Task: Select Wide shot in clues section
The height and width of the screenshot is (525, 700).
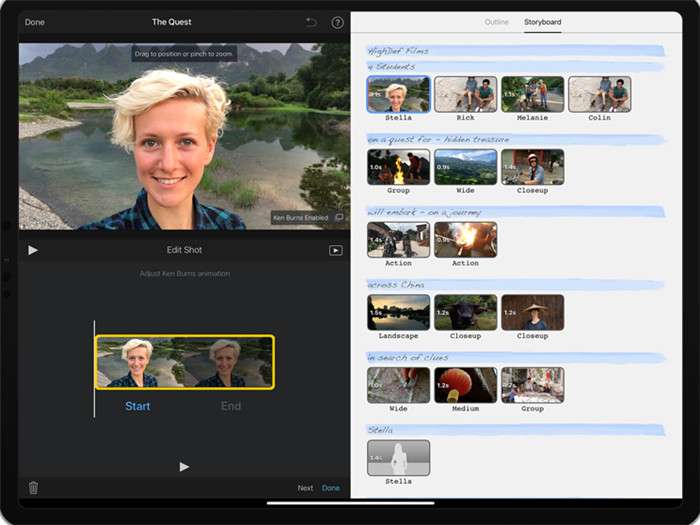Action: [398, 385]
